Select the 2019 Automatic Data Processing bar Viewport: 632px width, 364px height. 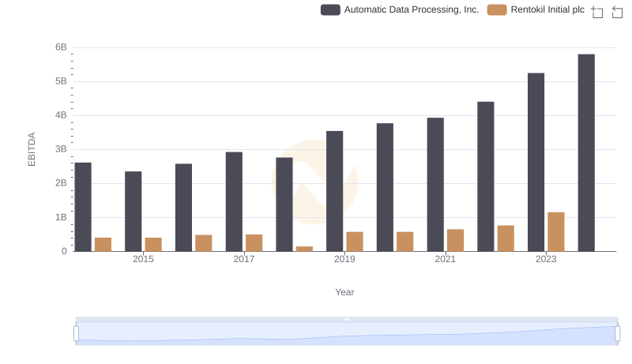334,191
